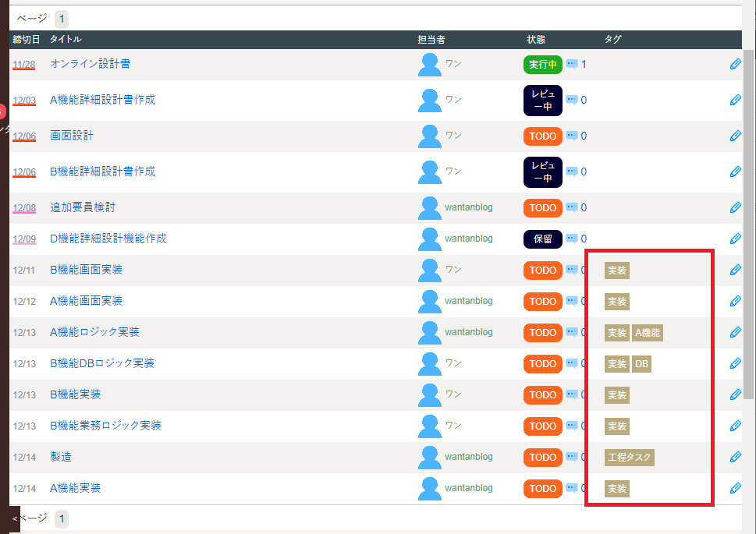Open the comment bubble on B機能実装
756x534 pixels.
pyautogui.click(x=570, y=395)
